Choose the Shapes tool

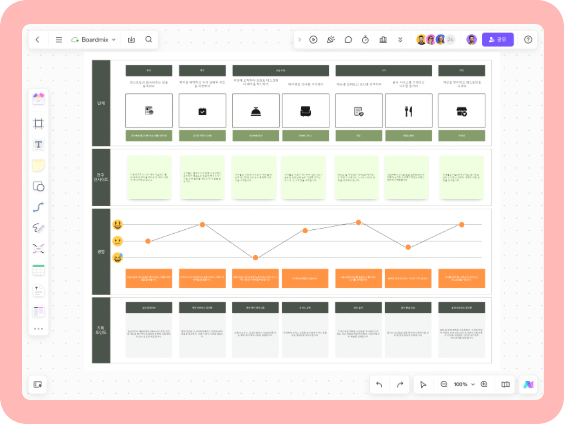38,186
